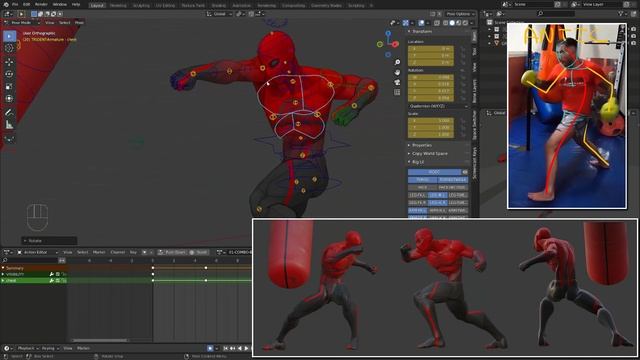Click the ROOT rig layer button

(x=434, y=172)
